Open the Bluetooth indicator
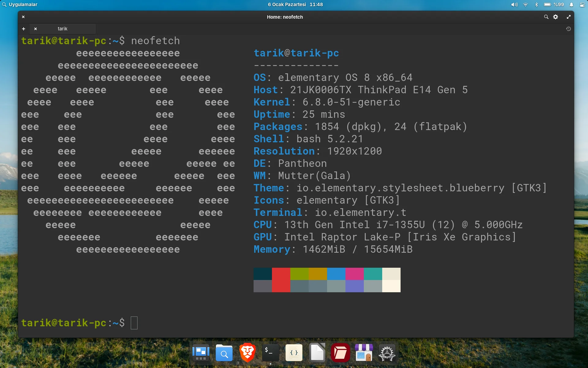588x368 pixels. [536, 5]
